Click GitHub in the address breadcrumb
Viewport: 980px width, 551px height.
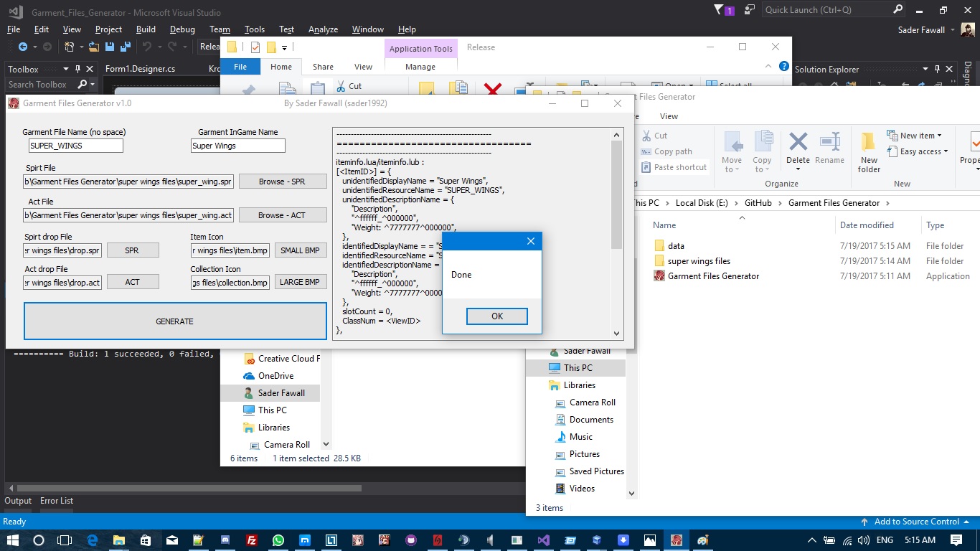pyautogui.click(x=758, y=203)
